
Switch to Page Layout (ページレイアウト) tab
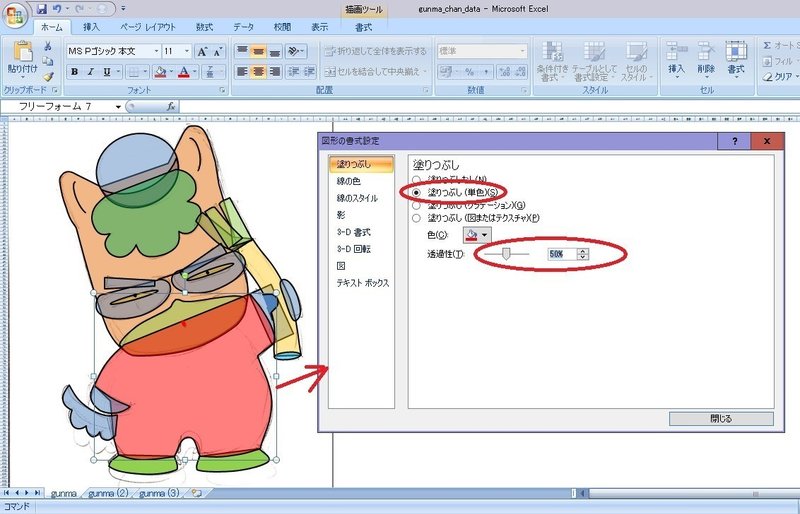[148, 27]
